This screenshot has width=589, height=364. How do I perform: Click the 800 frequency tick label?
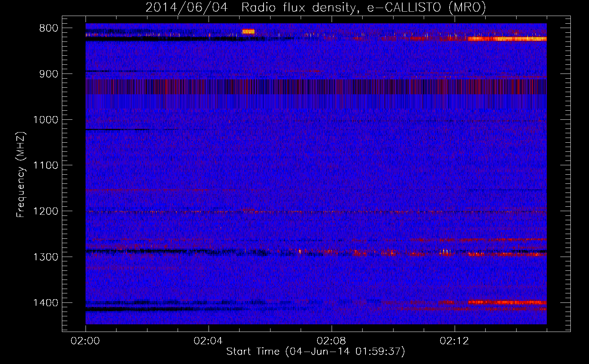tap(48, 28)
